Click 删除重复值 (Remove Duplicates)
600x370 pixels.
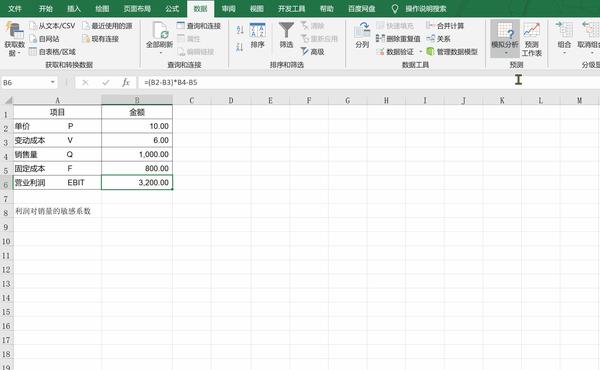(398, 39)
